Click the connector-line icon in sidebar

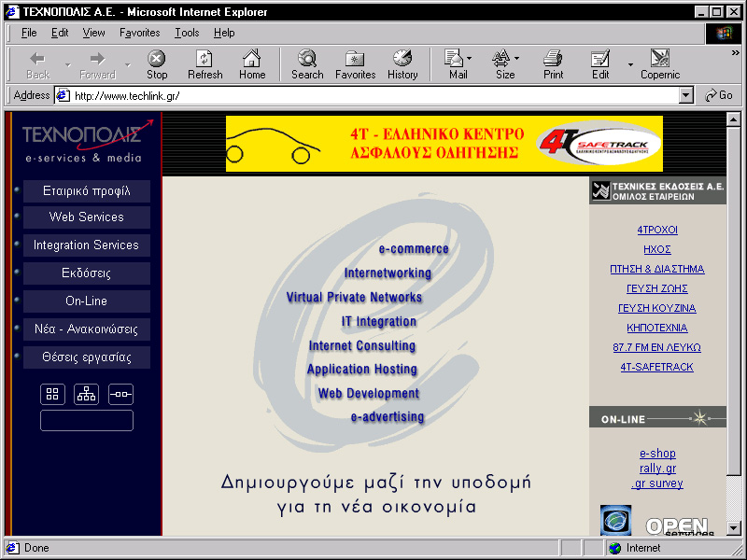(120, 394)
